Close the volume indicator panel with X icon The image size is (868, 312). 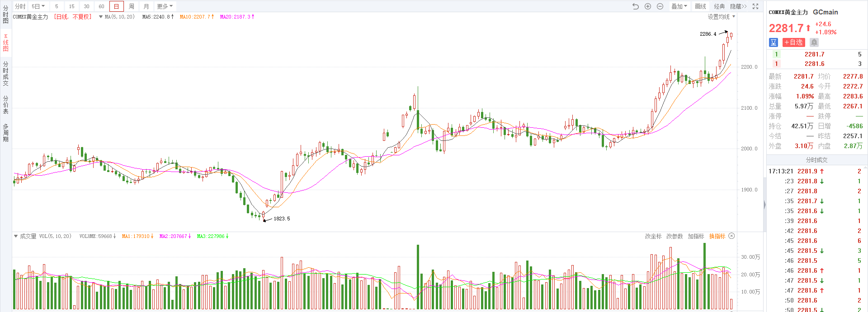(x=731, y=236)
